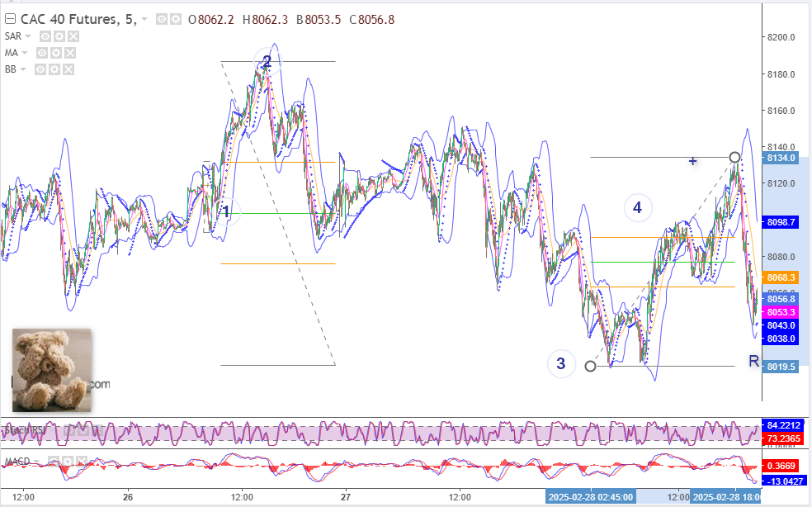Open BB indicator settings gear
The width and height of the screenshot is (812, 507).
(54, 69)
